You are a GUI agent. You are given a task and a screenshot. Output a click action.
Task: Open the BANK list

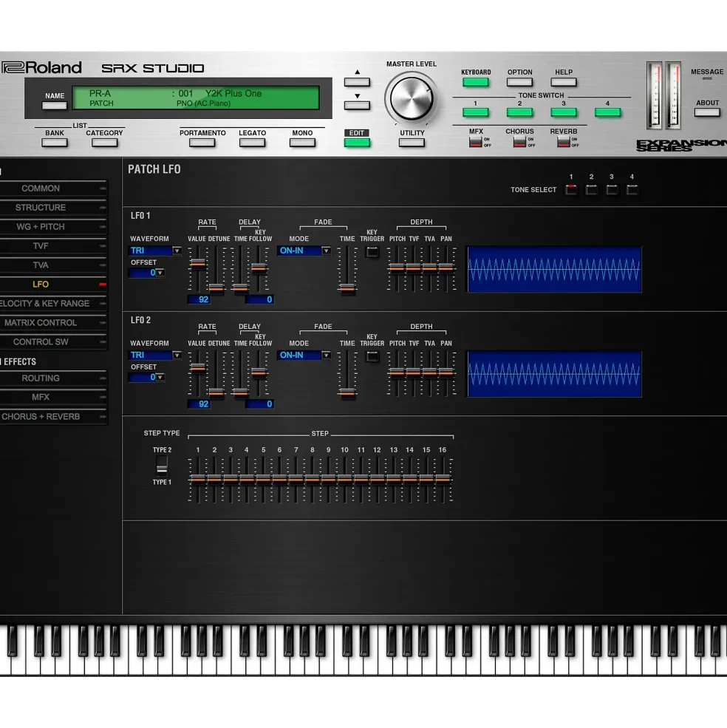pos(55,143)
